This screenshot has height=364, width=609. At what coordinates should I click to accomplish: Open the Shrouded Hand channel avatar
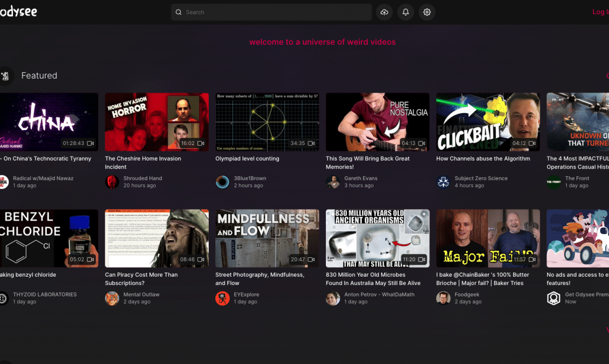[112, 182]
